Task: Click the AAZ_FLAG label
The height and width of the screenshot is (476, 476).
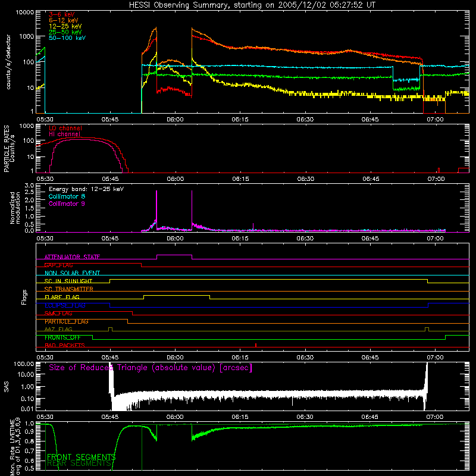Action: tap(58, 329)
